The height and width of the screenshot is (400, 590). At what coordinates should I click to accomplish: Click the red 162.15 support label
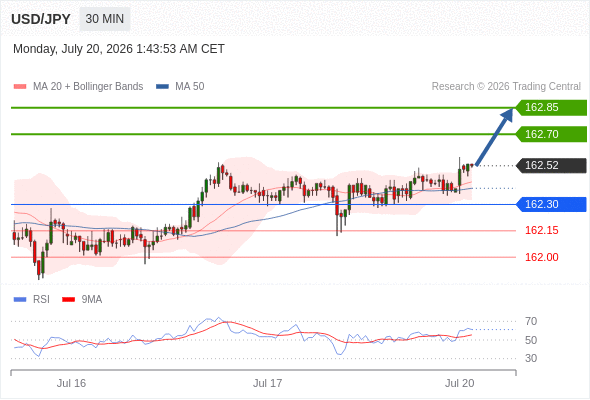tap(541, 230)
